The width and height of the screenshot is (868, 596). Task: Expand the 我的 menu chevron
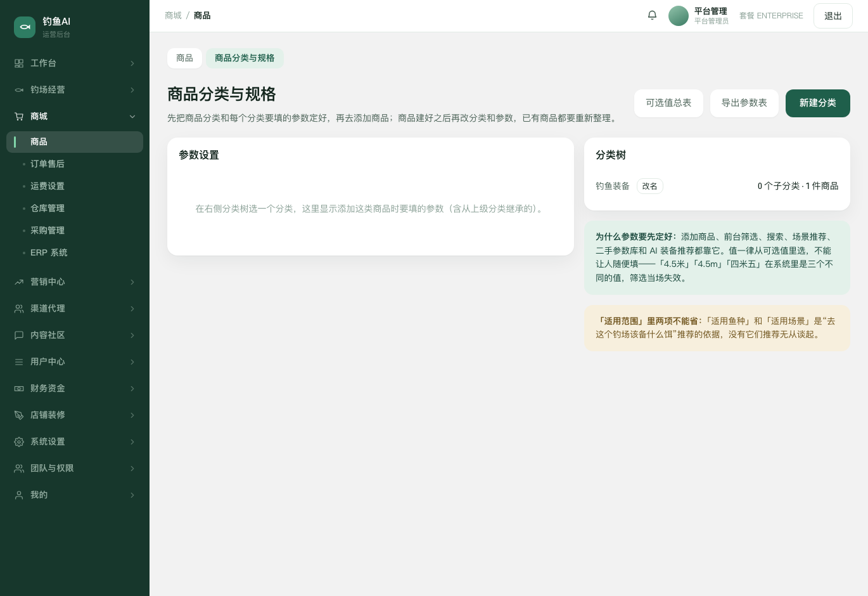pos(132,495)
